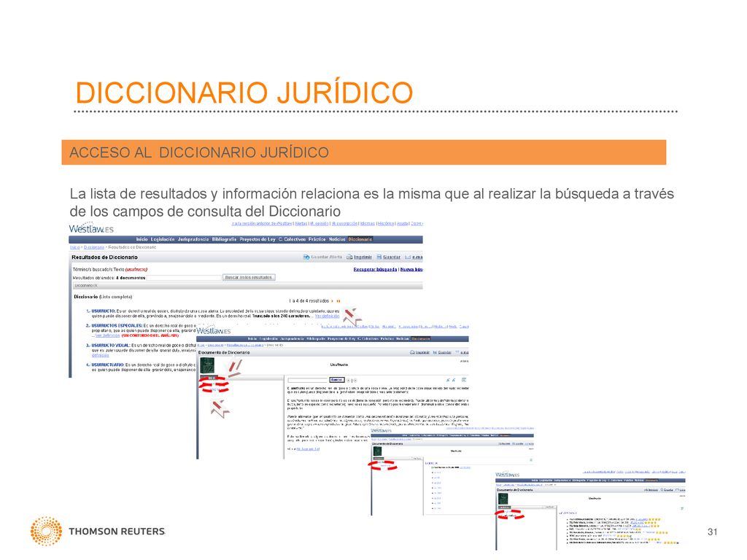Open Legislación tab in results window
This screenshot has width=747, height=560.
(163, 239)
